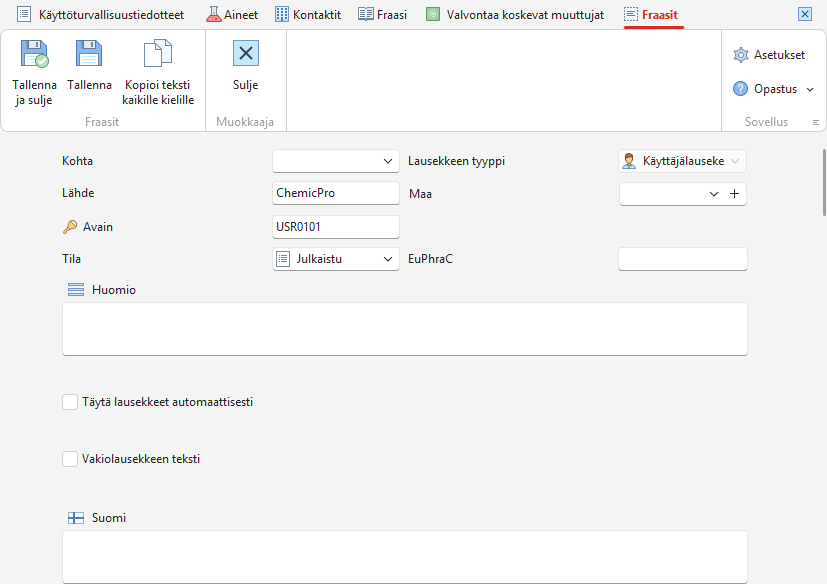827x584 pixels.
Task: Click into the Suomi text area
Action: pyautogui.click(x=405, y=557)
